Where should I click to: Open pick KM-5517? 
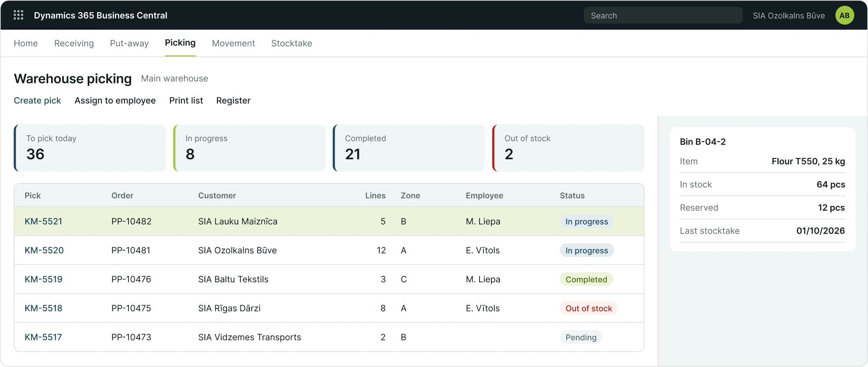[x=43, y=337]
